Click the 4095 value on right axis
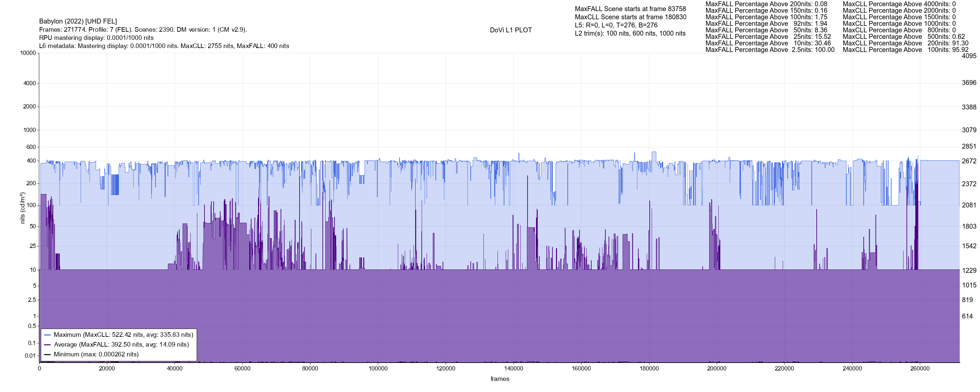 click(x=969, y=56)
